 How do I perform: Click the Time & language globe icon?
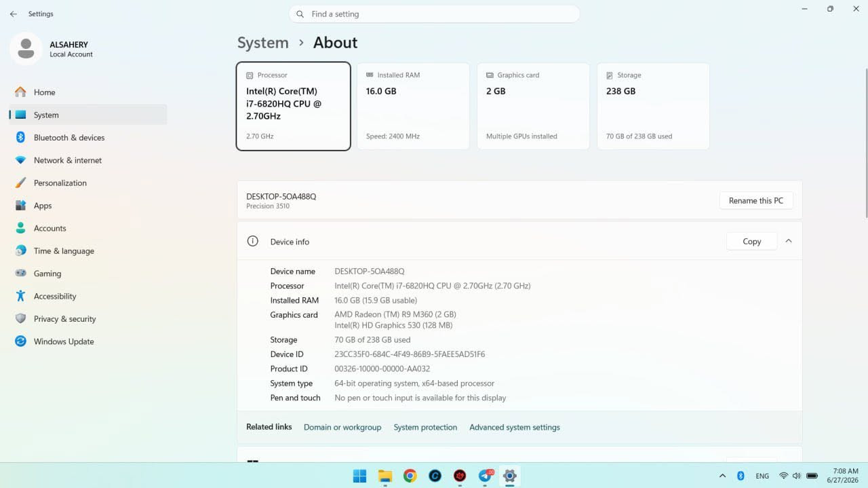coord(20,250)
